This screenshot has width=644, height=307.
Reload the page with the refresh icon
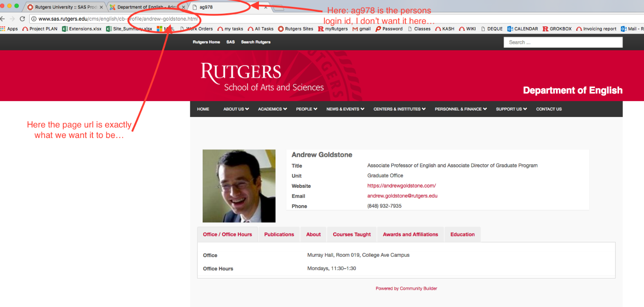(x=22, y=19)
